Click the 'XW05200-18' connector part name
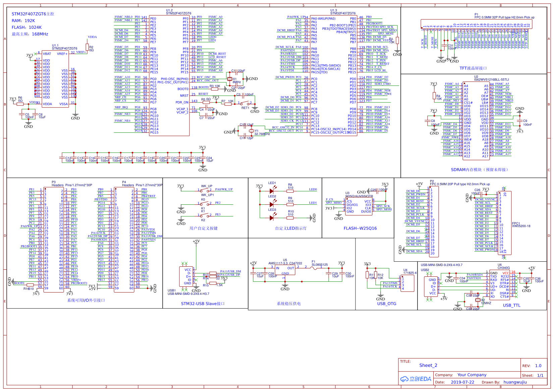Viewport: 554px width, 392px height. pos(521,226)
